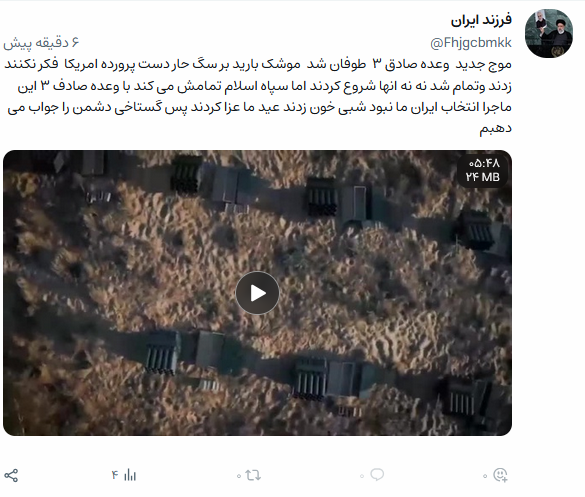Screen dimensions: 585x497
Task: Open the view statistics bar-chart icon
Action: tap(130, 475)
